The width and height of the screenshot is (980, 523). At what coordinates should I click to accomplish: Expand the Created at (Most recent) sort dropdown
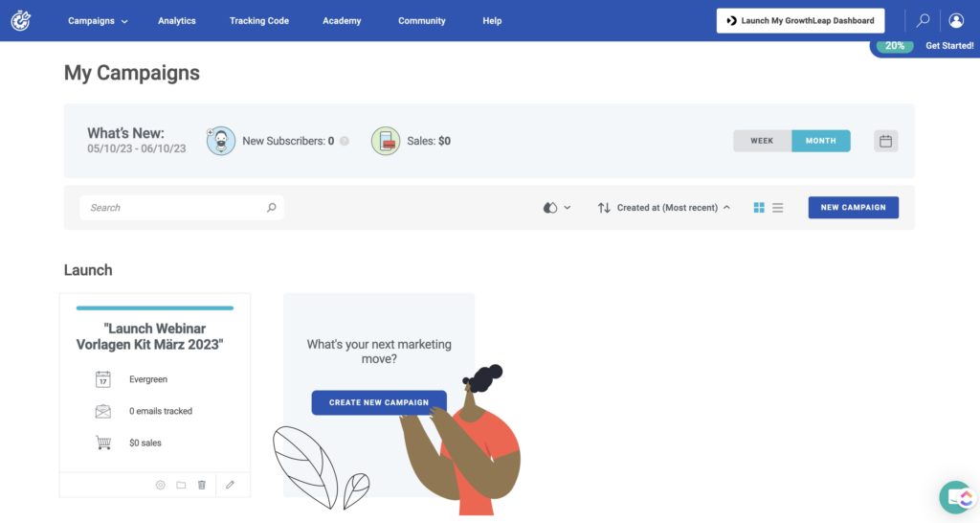[x=673, y=208]
